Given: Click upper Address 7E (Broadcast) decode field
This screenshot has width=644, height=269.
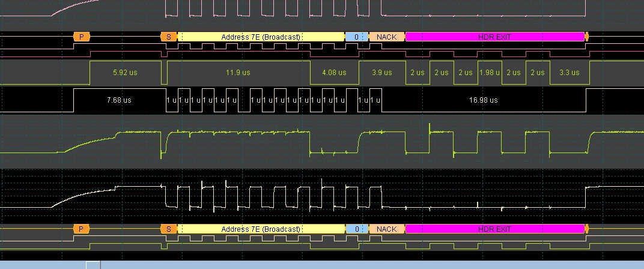Looking at the screenshot, I should click(x=261, y=37).
